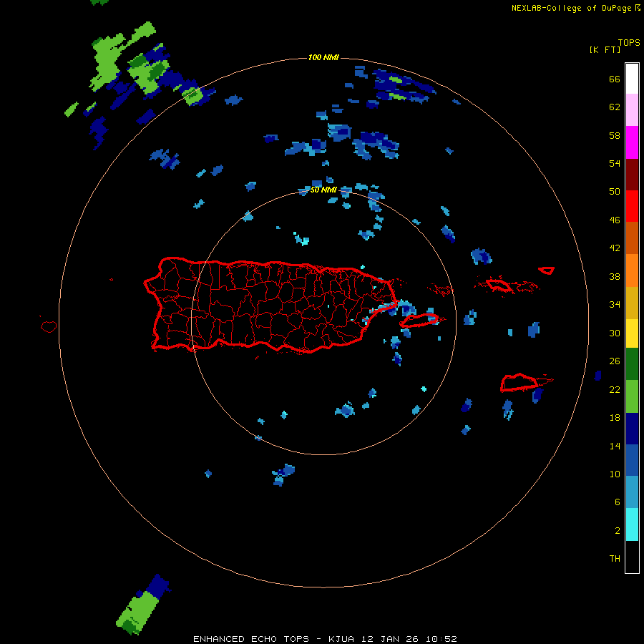Click the legend value 6
This screenshot has height=644, width=644.
[x=618, y=502]
